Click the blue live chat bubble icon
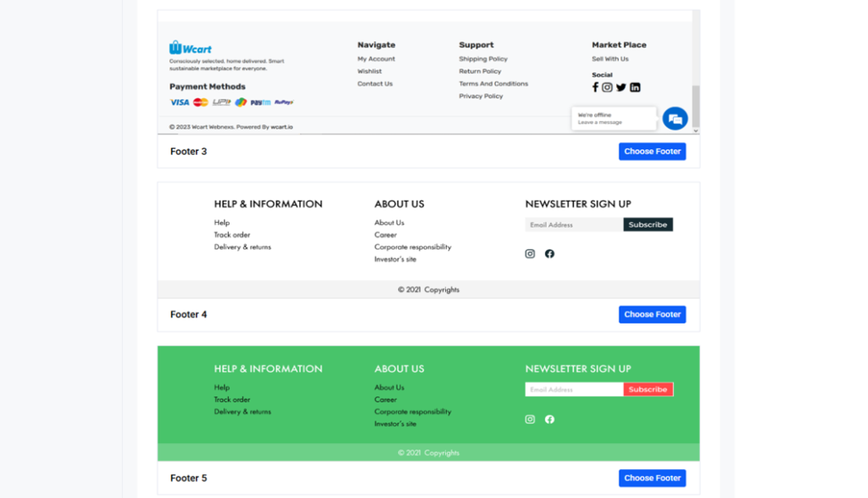 pos(675,119)
